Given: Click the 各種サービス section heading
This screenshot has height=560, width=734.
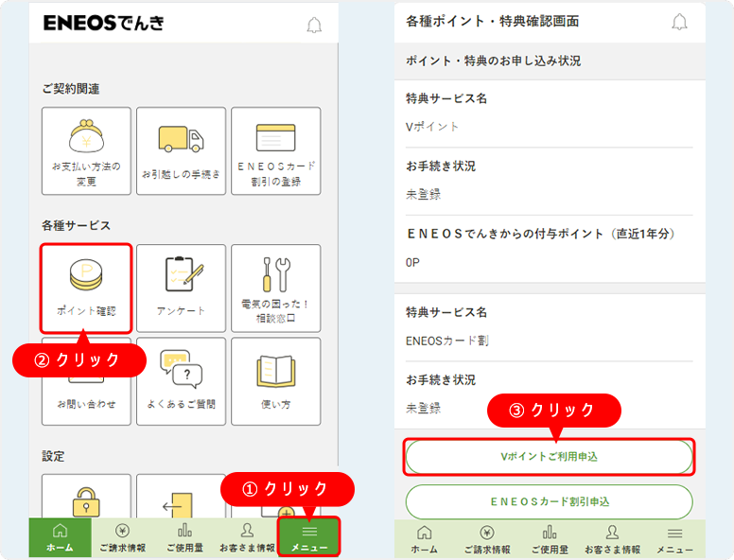Looking at the screenshot, I should pos(77,226).
